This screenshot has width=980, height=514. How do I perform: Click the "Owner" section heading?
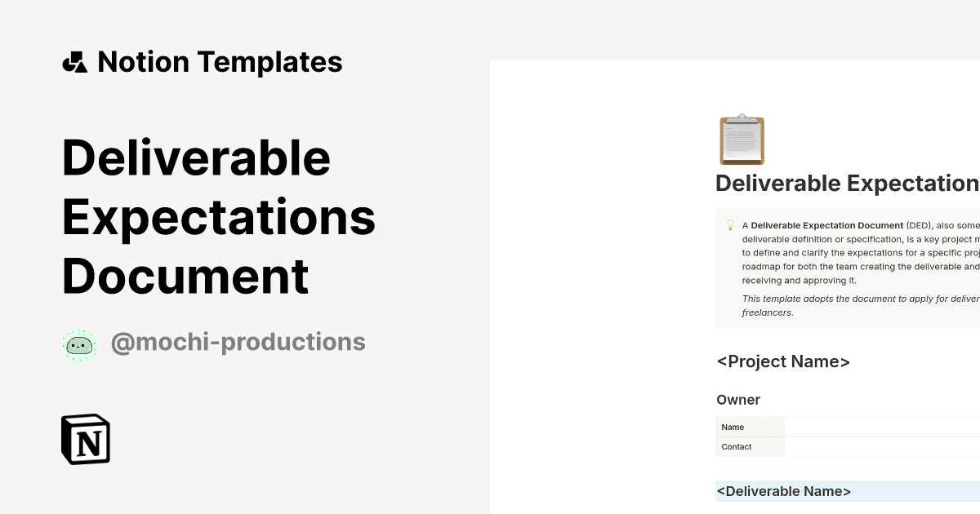[x=737, y=400]
